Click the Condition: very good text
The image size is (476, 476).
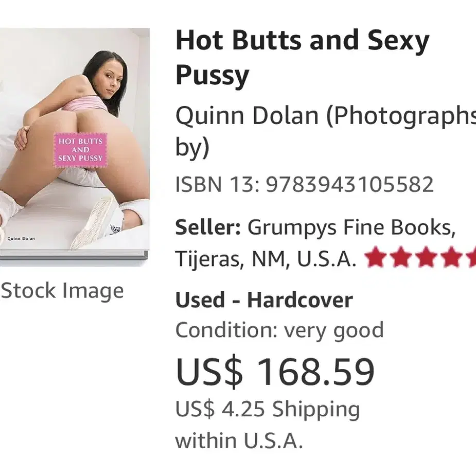point(279,330)
